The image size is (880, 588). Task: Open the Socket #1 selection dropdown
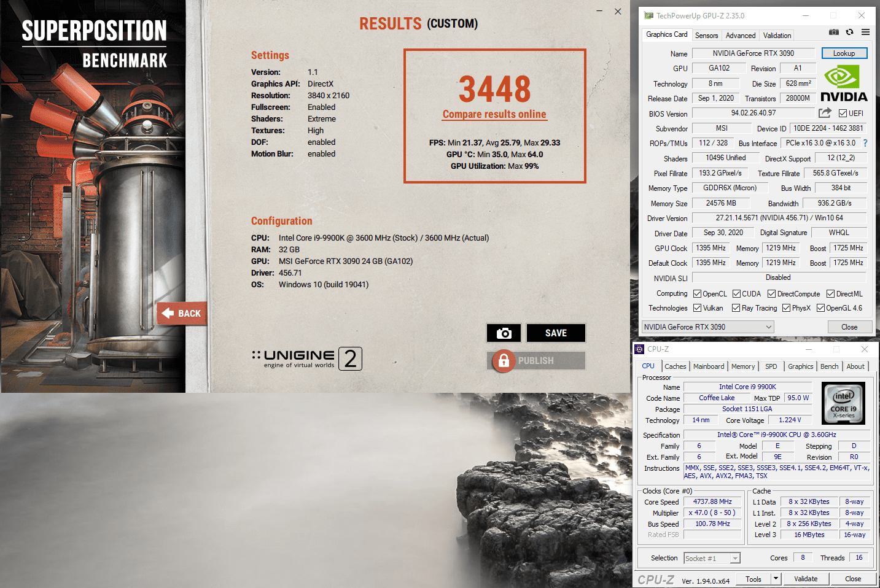point(712,558)
